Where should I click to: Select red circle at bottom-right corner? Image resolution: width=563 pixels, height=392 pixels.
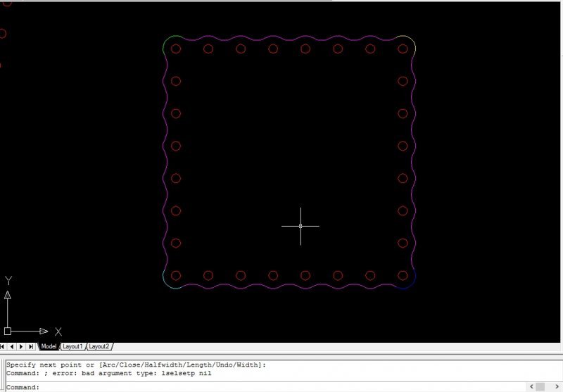point(403,275)
